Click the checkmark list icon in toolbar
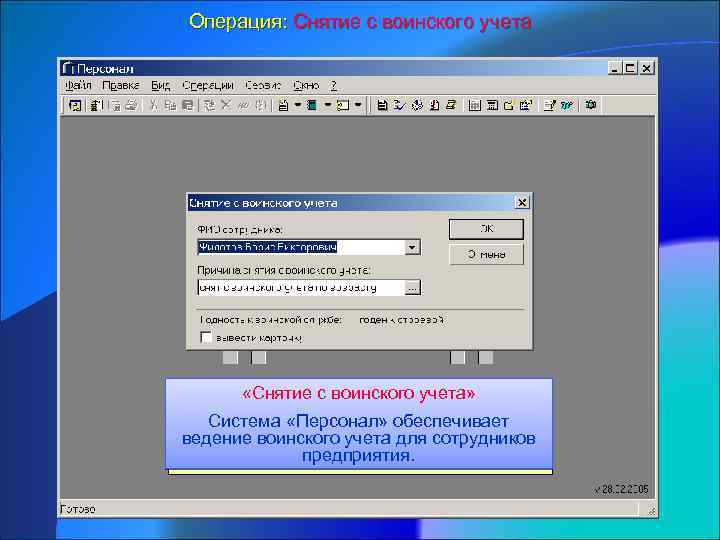 399,105
